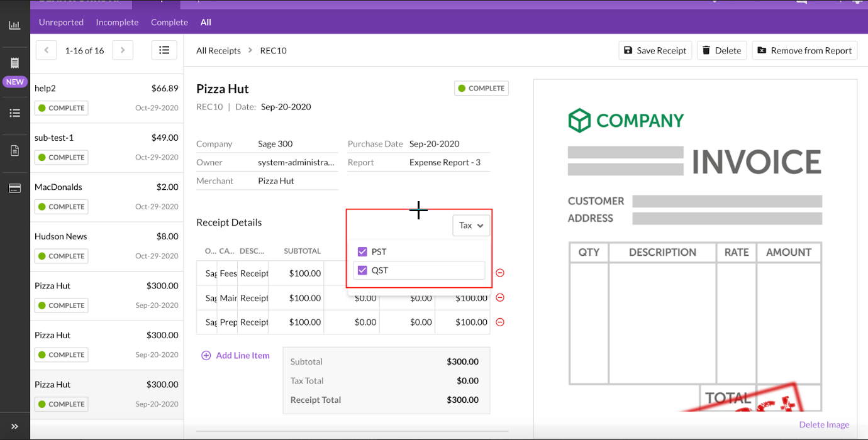Image resolution: width=868 pixels, height=440 pixels.
Task: Click the Owner field system-administra…
Action: [x=298, y=162]
